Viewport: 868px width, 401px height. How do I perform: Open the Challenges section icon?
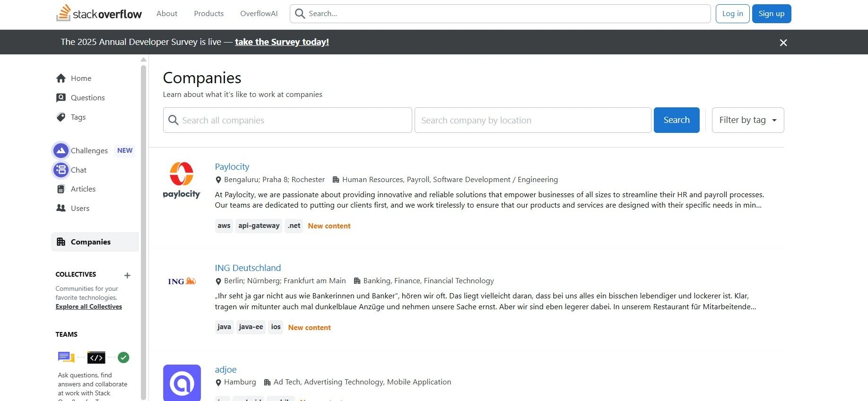[61, 150]
